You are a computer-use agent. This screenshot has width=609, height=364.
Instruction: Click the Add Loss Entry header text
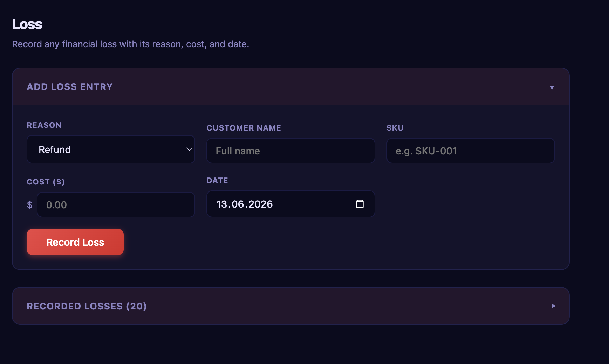[x=70, y=87]
